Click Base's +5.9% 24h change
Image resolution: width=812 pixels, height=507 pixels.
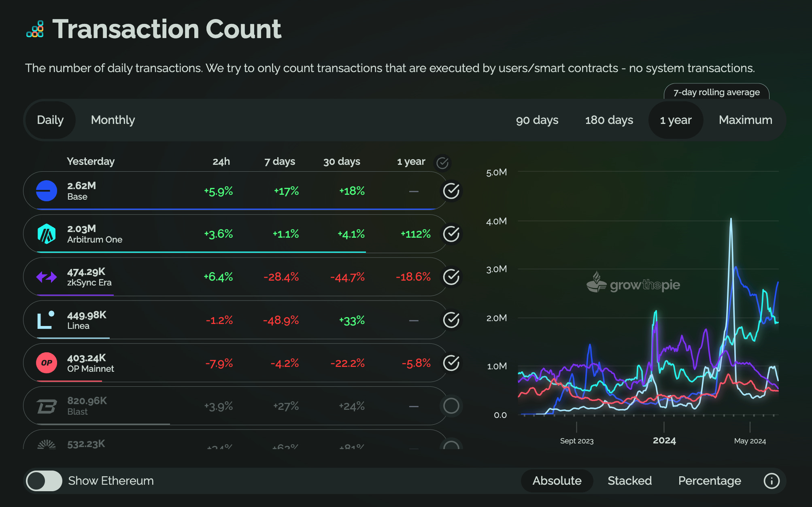point(219,191)
